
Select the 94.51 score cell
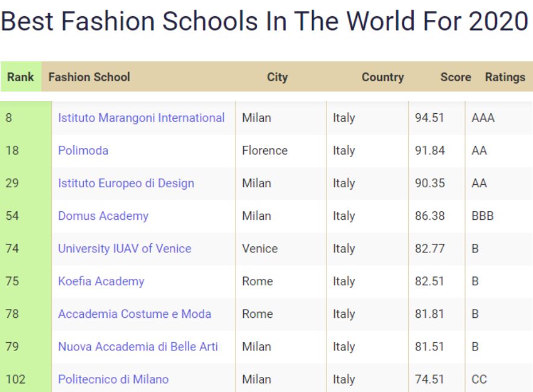click(437, 117)
